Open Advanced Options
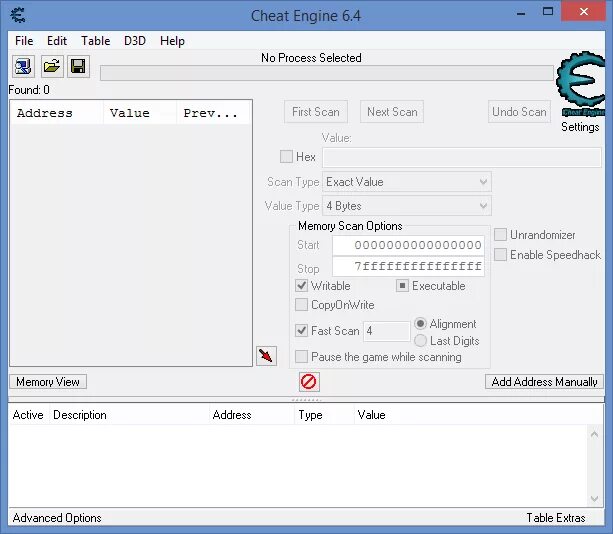 57,518
